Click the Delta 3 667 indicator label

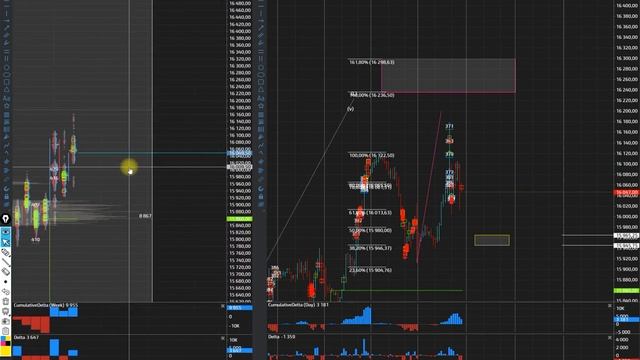coord(26,338)
